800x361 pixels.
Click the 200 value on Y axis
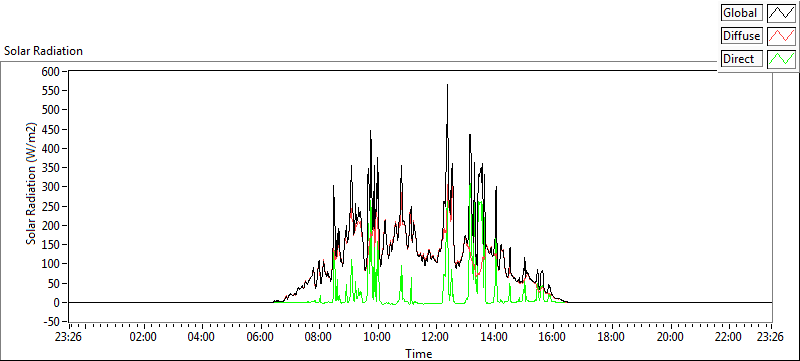point(52,225)
